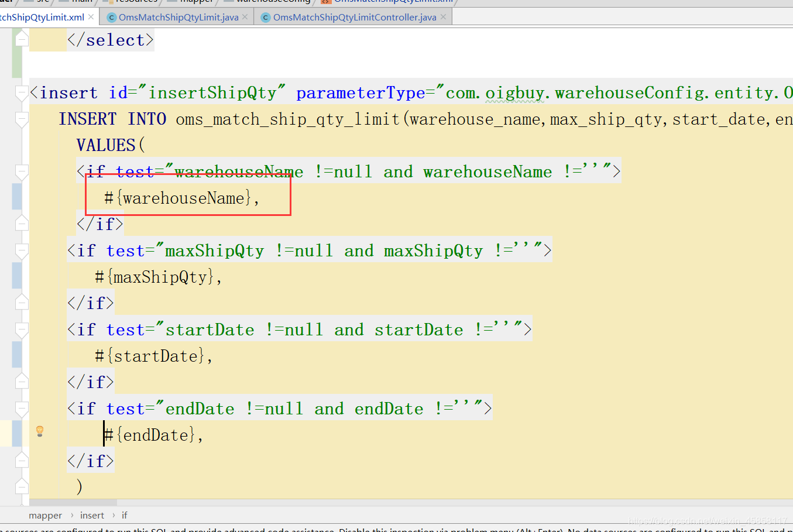This screenshot has height=532, width=793.
Task: Place cursor on #{startDate}, line
Action: click(153, 356)
